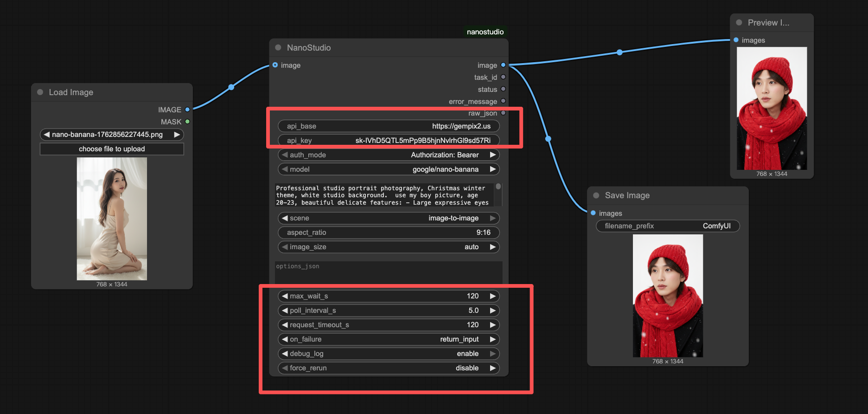Open the scene image-to-image dropdown

[389, 218]
